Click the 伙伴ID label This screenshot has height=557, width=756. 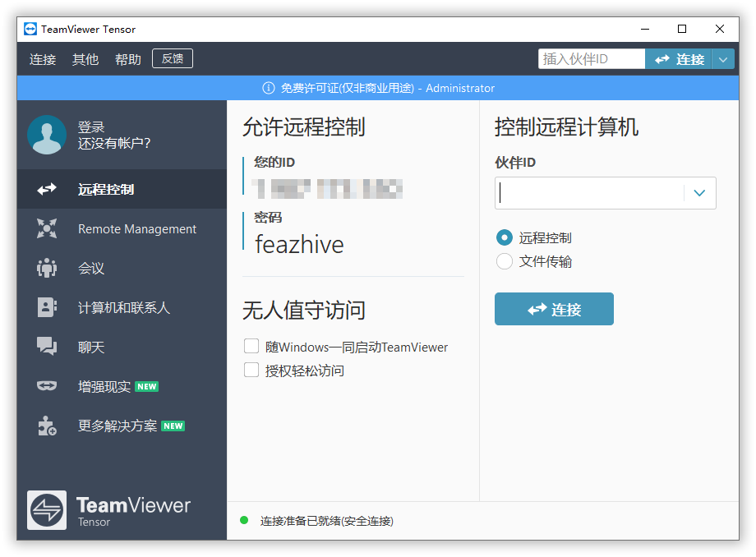pos(515,163)
